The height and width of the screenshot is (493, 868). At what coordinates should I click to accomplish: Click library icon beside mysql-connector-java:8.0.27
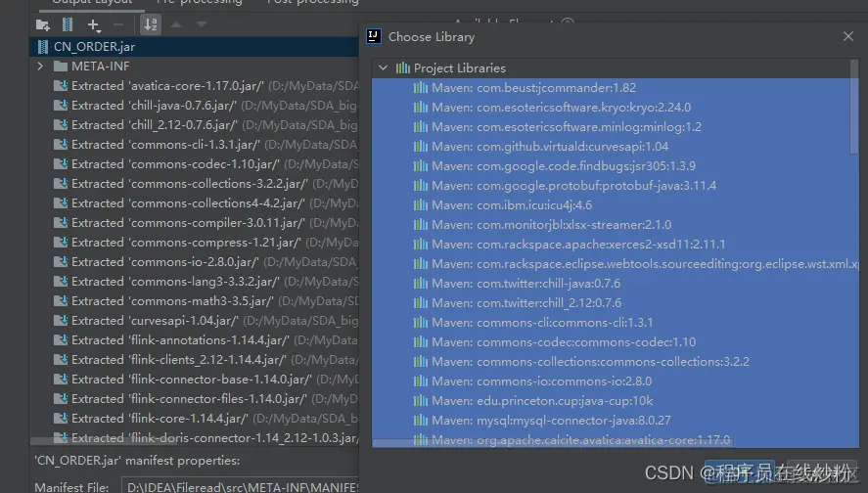tap(421, 421)
